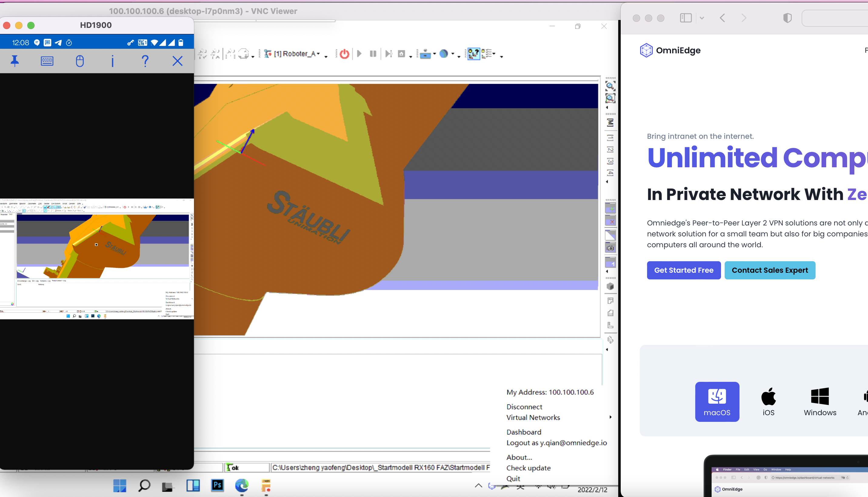
Task: Click Contact Sales Expert button
Action: (x=770, y=270)
